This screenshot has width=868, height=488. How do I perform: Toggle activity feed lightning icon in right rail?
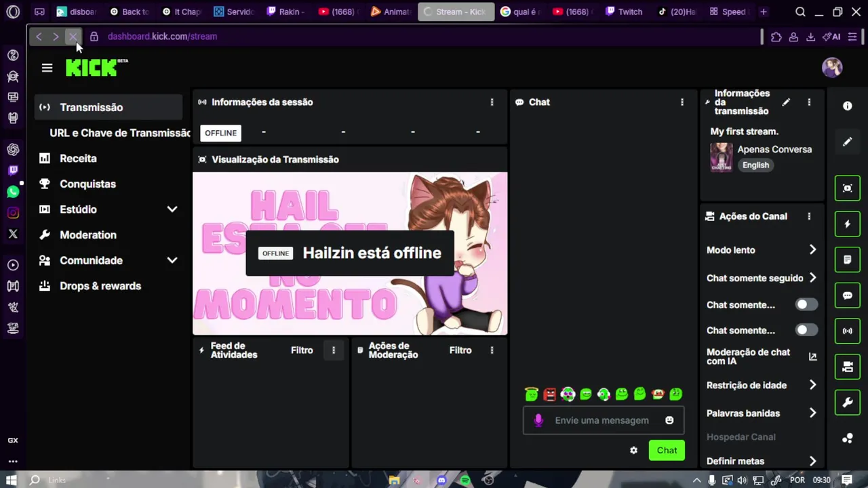pyautogui.click(x=848, y=224)
